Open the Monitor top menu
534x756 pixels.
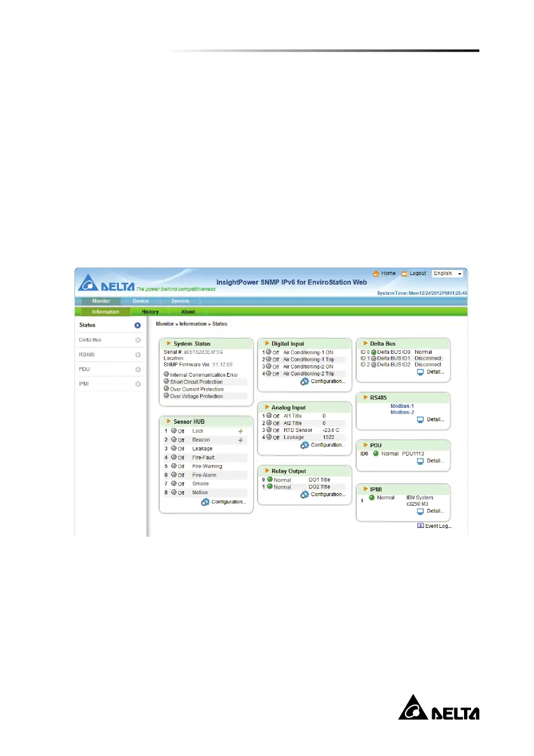pos(101,301)
